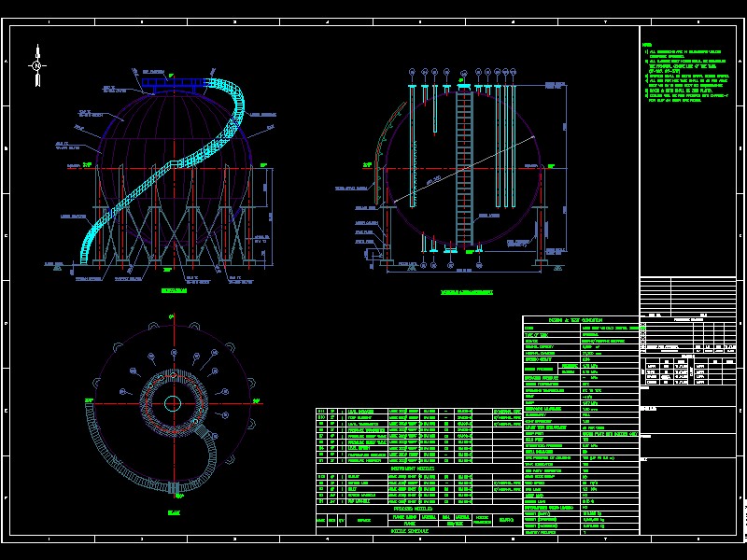Click the green NOTES heading at top right
This screenshot has height=560, width=747.
(x=647, y=45)
